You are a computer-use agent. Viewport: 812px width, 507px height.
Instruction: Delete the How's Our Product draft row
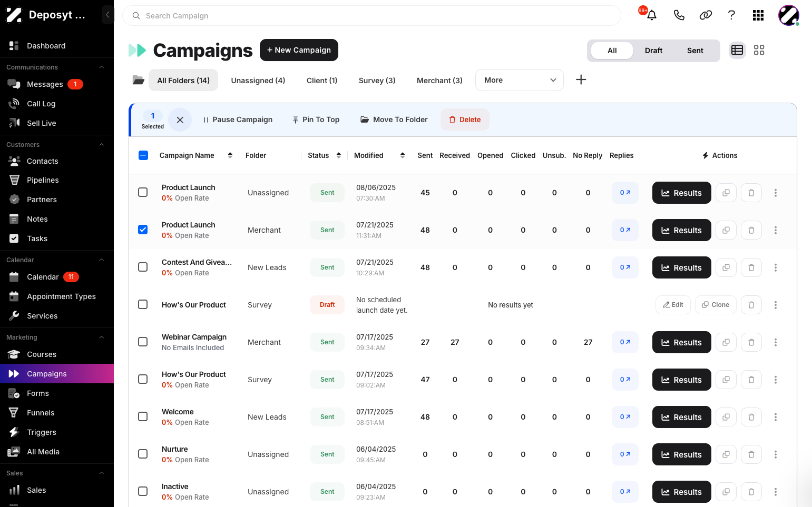click(x=751, y=305)
